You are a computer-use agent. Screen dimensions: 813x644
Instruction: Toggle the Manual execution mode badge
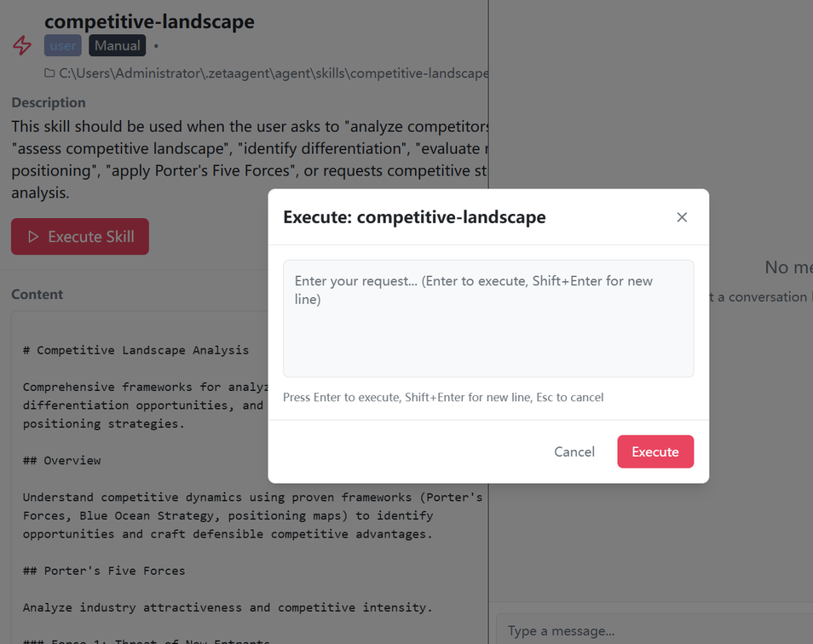(x=117, y=45)
